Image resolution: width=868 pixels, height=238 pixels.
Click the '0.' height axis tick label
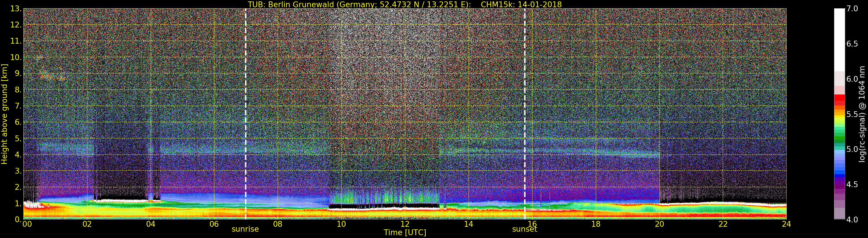(18, 220)
